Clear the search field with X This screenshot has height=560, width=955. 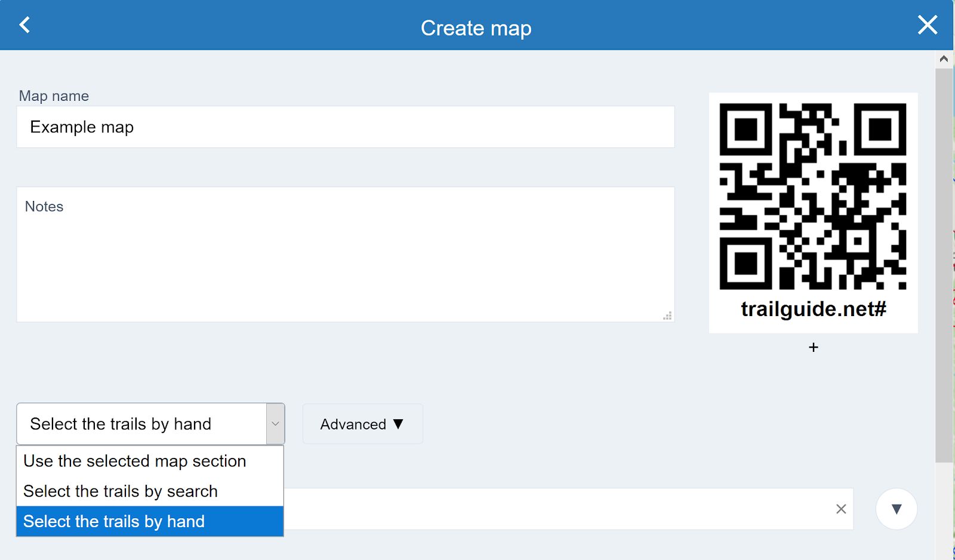(x=841, y=509)
